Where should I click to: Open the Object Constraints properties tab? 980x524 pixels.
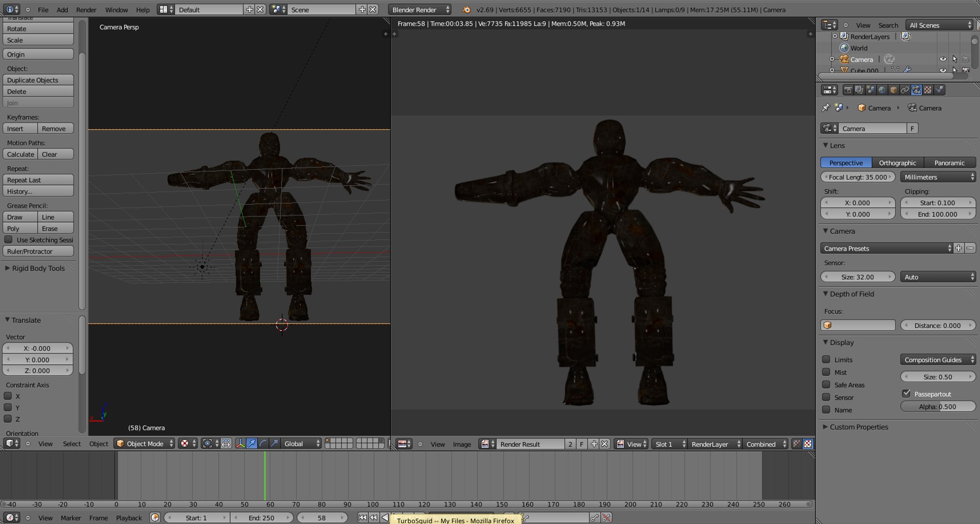tap(905, 90)
